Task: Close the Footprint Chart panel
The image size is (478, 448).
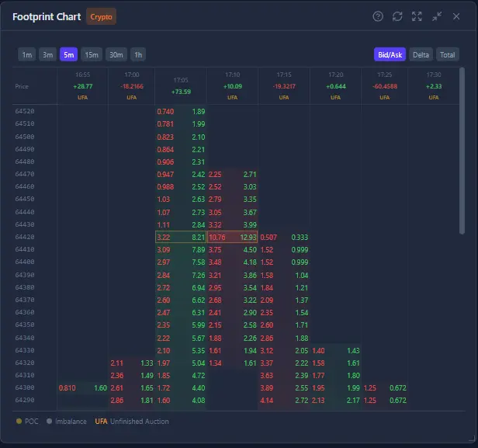Action: tap(456, 16)
